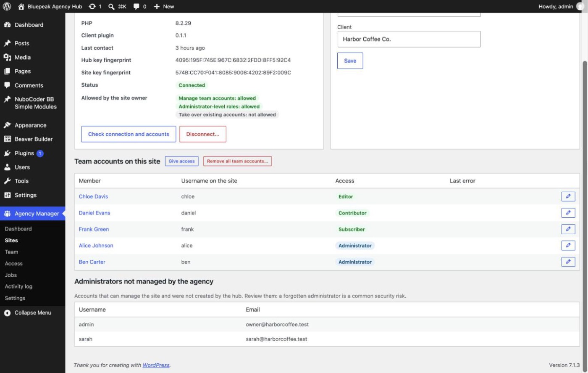The image size is (588, 373).
Task: Open the Media library icon
Action: tap(7, 57)
